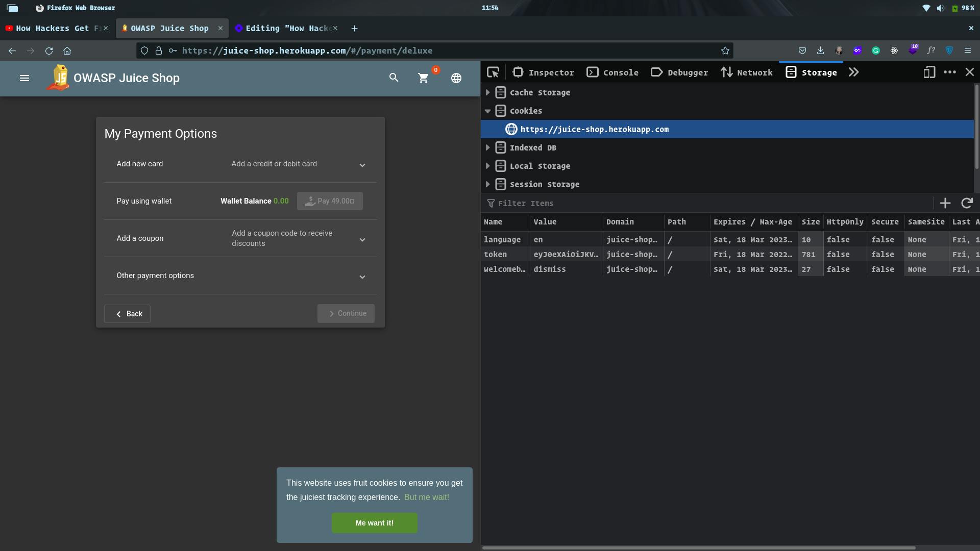Screen dimensions: 980x551
Task: Open the Juice Shop hamburger menu
Action: (24, 78)
